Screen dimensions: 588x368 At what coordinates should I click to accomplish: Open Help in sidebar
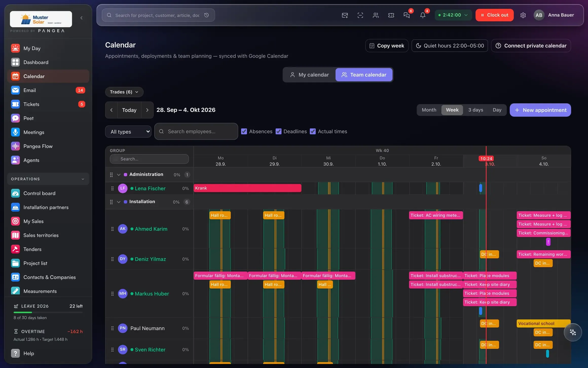coord(48,353)
